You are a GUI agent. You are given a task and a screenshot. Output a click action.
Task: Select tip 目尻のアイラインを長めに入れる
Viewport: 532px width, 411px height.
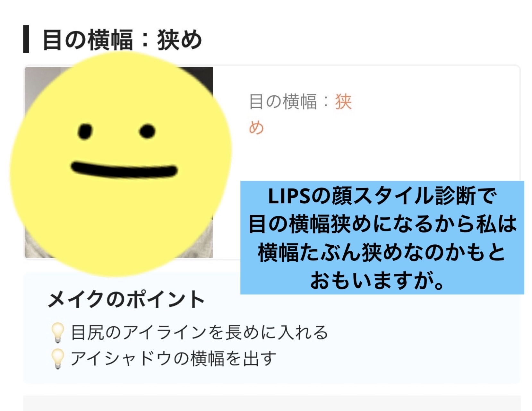199,333
